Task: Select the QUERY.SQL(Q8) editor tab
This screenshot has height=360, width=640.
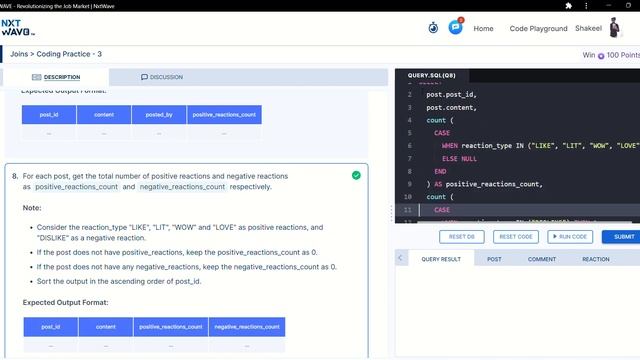Action: click(x=431, y=76)
